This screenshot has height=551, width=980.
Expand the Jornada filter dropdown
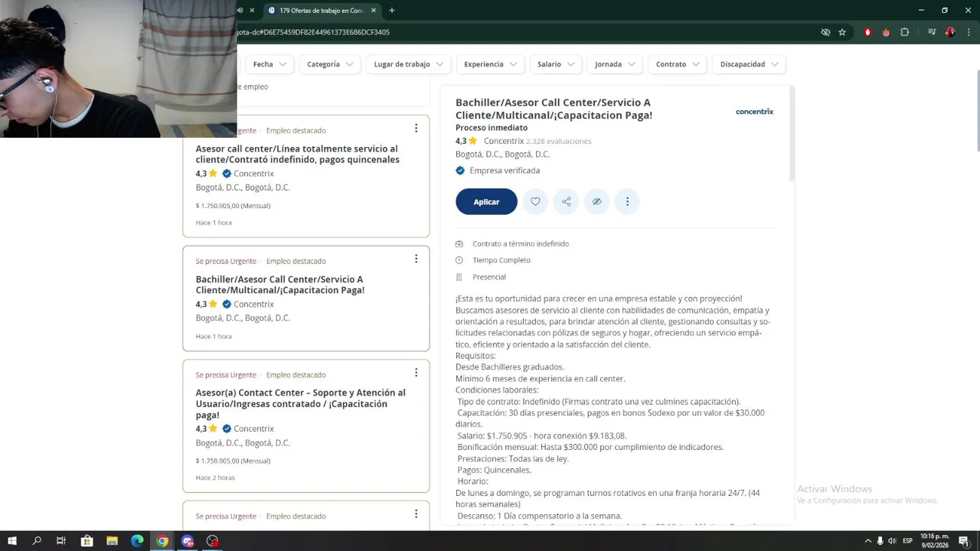click(x=615, y=64)
